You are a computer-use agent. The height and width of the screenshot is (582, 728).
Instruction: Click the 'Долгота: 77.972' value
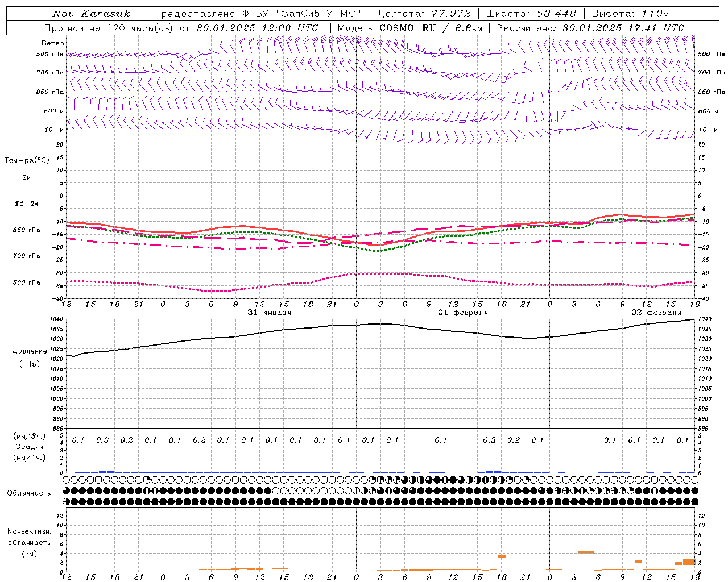pyautogui.click(x=424, y=14)
